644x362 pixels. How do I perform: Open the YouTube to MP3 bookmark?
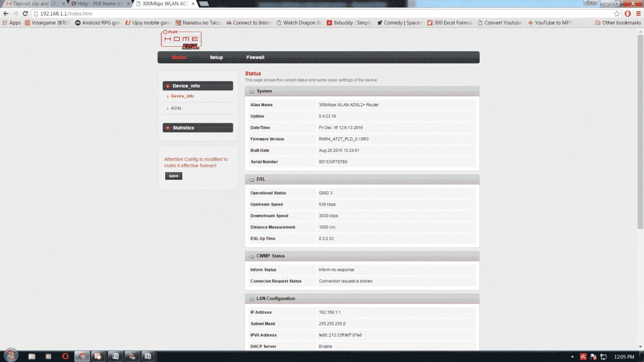550,23
